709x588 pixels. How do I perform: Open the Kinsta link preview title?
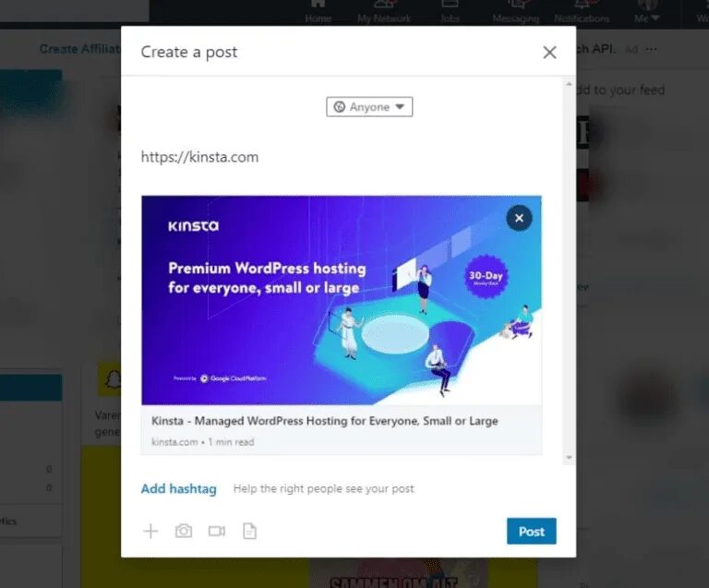click(x=325, y=421)
